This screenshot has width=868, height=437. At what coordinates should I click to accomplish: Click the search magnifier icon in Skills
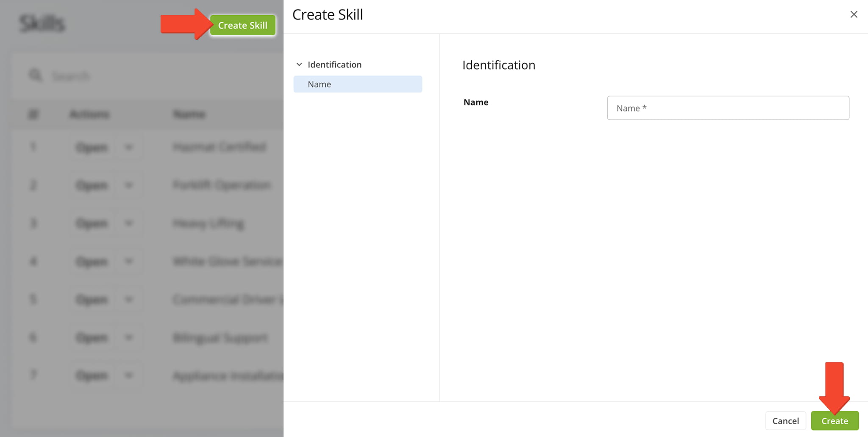coord(36,76)
